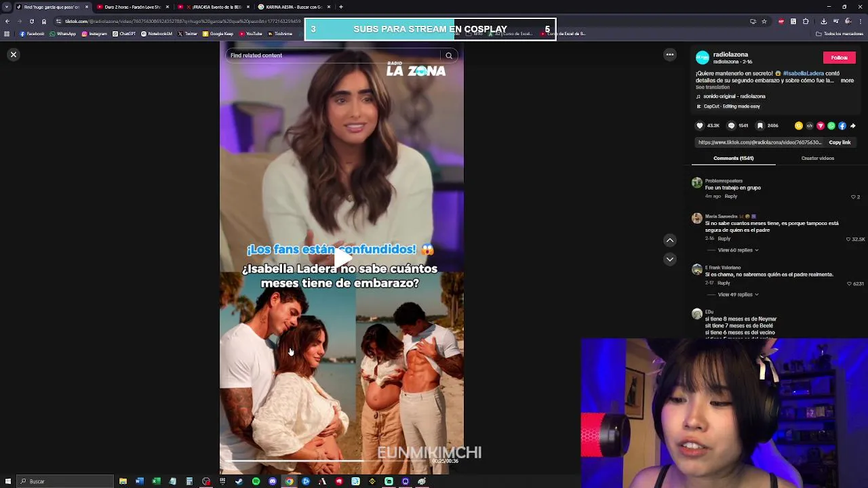Open CapCut Editing made easy link
This screenshot has height=488, width=868.
pos(728,106)
